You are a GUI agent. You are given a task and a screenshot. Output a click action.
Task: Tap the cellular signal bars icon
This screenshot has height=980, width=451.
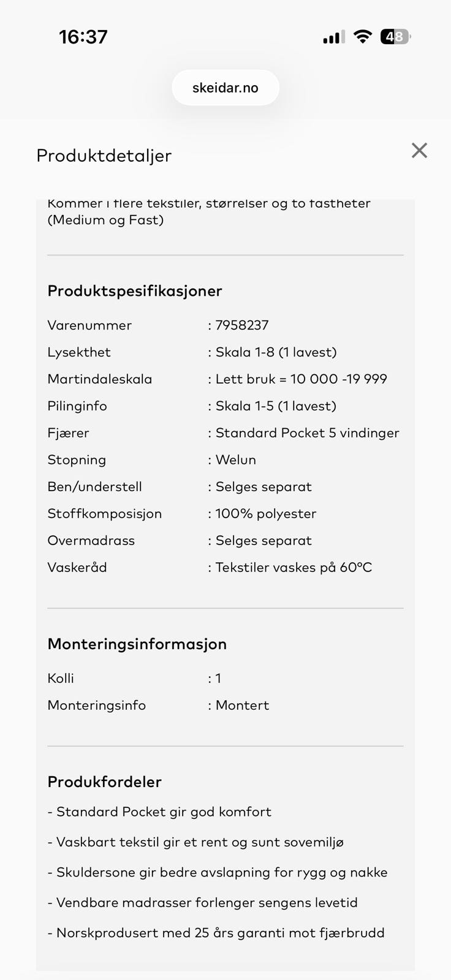(334, 37)
